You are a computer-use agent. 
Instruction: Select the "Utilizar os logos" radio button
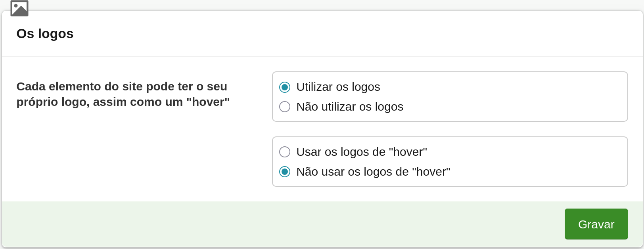pyautogui.click(x=285, y=87)
